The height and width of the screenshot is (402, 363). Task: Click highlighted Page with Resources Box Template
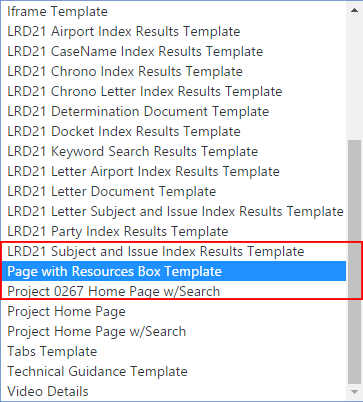(173, 271)
